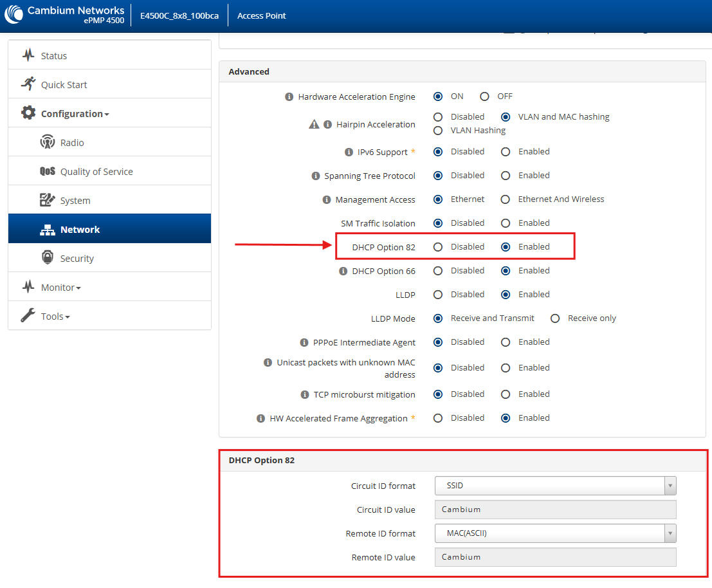Click info icon for PPPoE Intermediate Agent
This screenshot has height=588, width=712.
click(x=304, y=342)
